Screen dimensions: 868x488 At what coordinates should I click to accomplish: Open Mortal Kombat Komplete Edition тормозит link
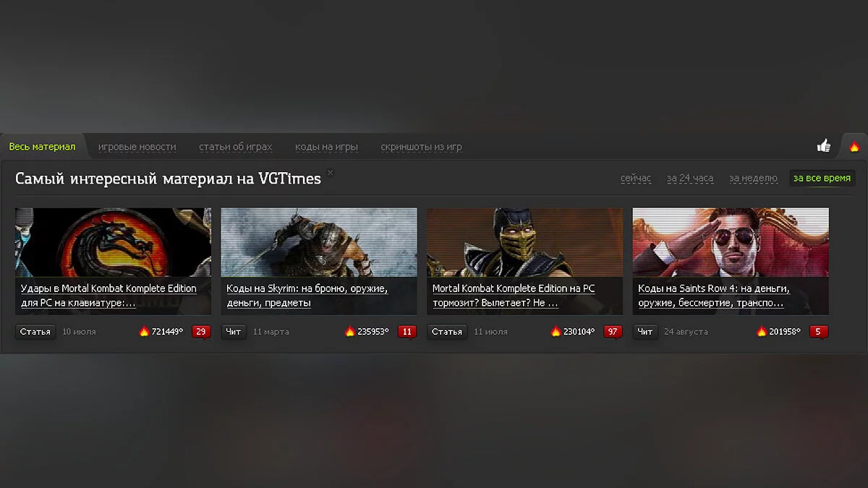(x=514, y=296)
